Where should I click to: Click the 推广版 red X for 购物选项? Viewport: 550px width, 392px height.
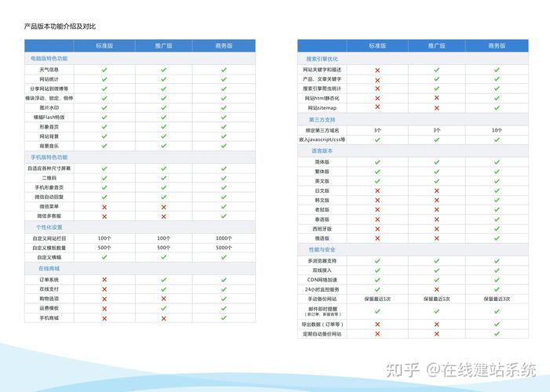pos(163,299)
